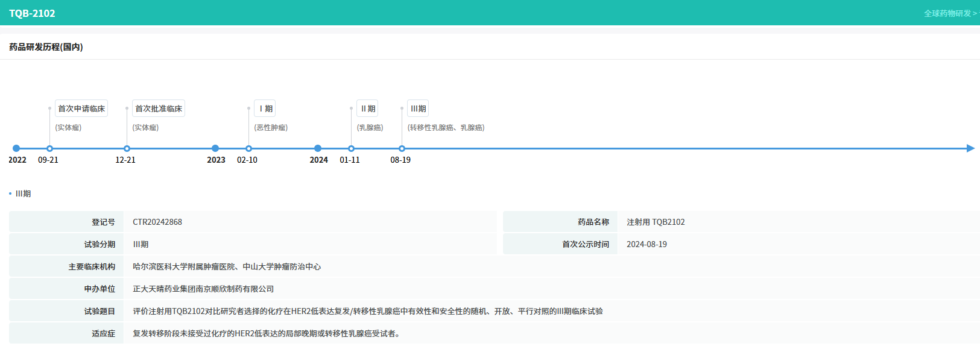This screenshot has height=352, width=980.
Task: Open the 全球药物研发 link in header
Action: tap(949, 13)
